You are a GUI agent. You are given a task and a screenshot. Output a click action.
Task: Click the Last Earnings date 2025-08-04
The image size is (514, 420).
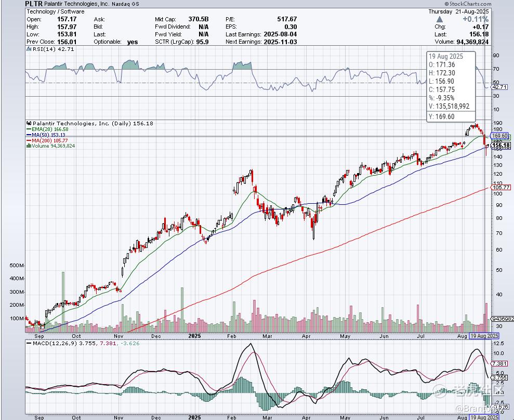[280, 34]
